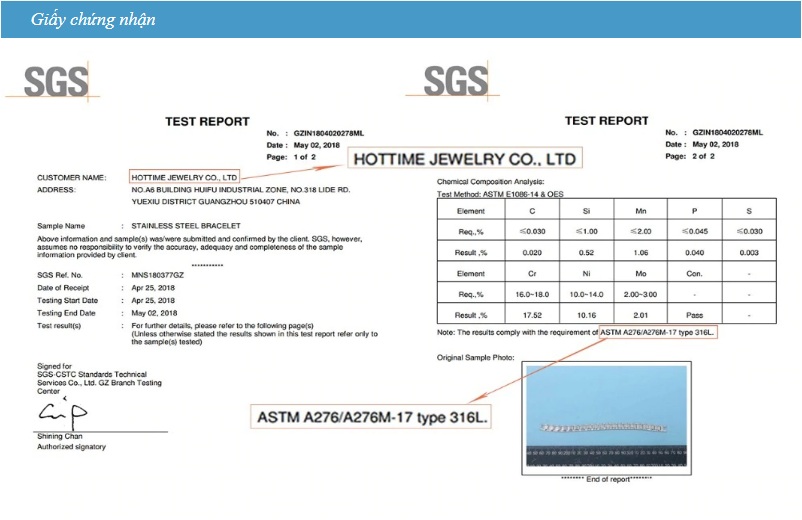Viewport: 802px width, 520px height.
Task: Select result cell '2.01' for molybdenum
Action: [x=640, y=315]
